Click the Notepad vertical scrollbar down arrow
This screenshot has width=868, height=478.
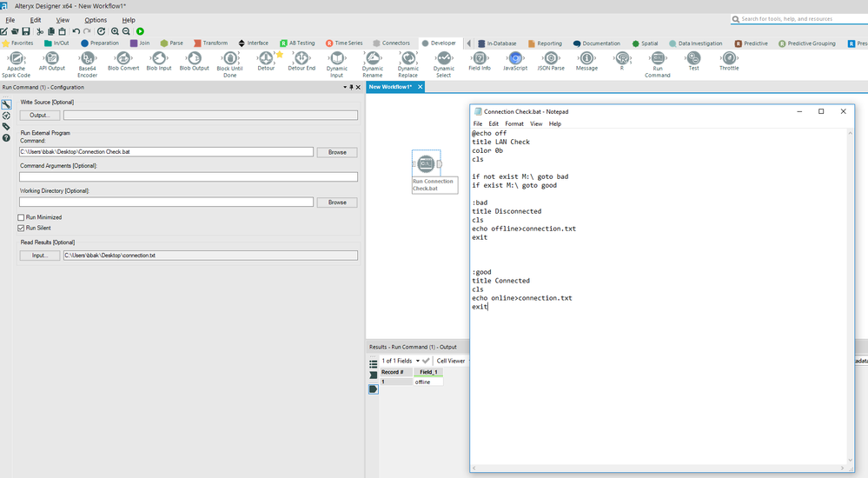tap(851, 461)
